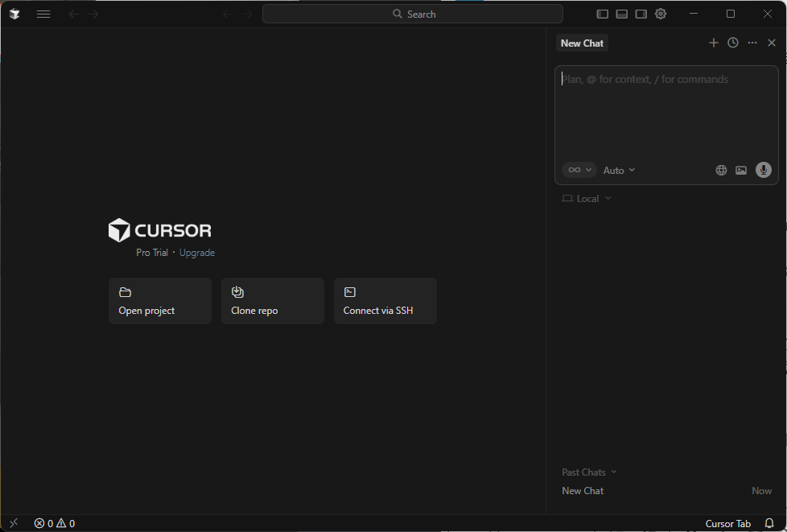This screenshot has height=532, width=787.
Task: Expand the Auto model dropdown
Action: [619, 170]
